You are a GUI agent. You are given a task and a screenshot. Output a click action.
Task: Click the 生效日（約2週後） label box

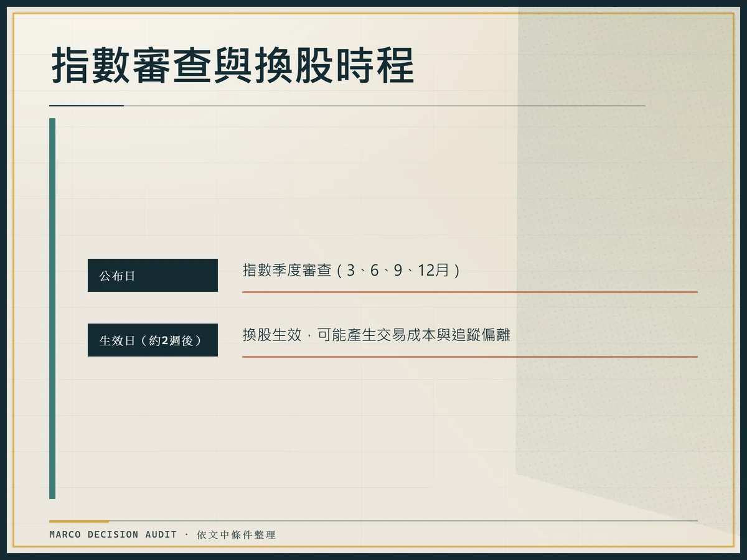[153, 340]
